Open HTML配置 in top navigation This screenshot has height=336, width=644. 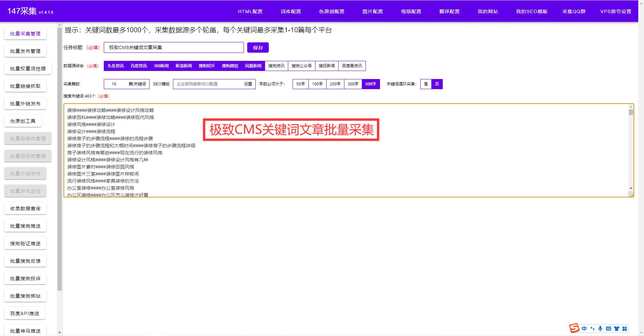point(250,11)
